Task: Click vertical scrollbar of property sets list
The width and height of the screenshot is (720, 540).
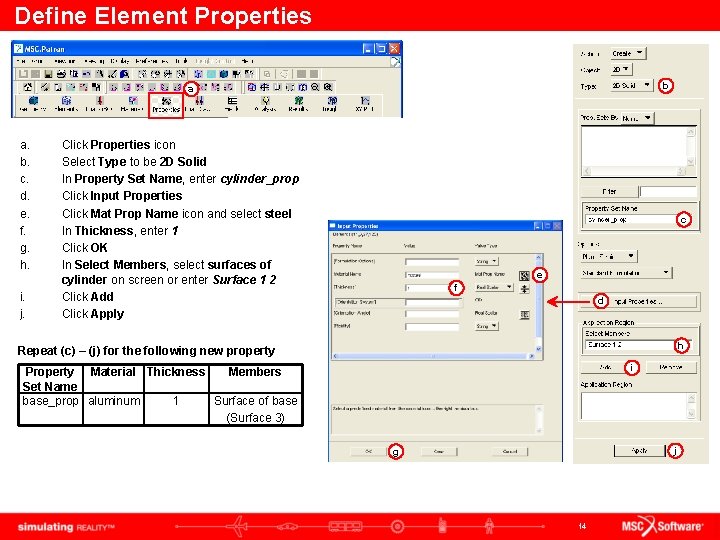Action: tap(691, 147)
